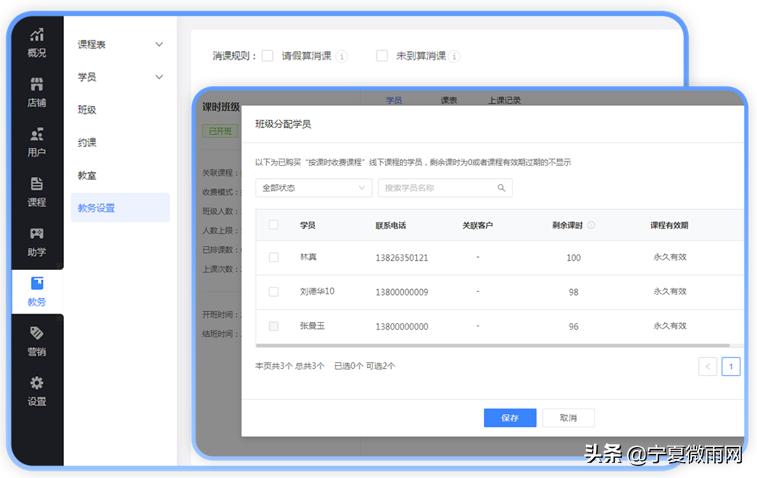This screenshot has width=757, height=478.
Task: Click the info icon beside 请假算消课
Action: tap(342, 56)
